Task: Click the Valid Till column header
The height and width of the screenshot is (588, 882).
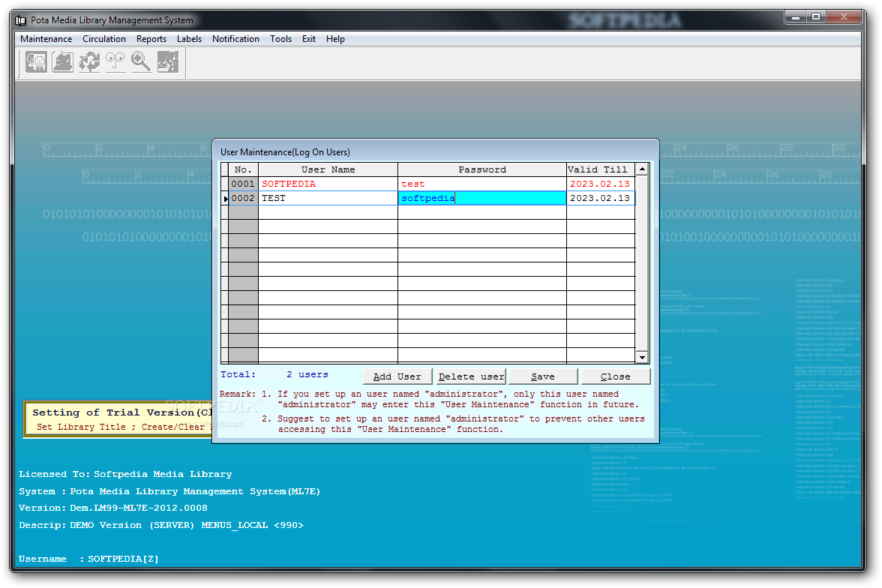Action: point(600,169)
